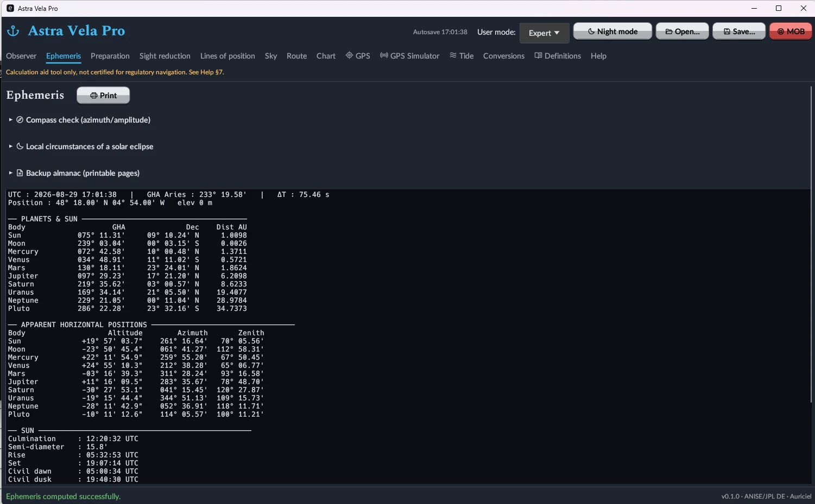Screen dimensions: 815x504
Task: Click the Sun altitude +19° 57' 03.7"
Action: pyautogui.click(x=112, y=341)
